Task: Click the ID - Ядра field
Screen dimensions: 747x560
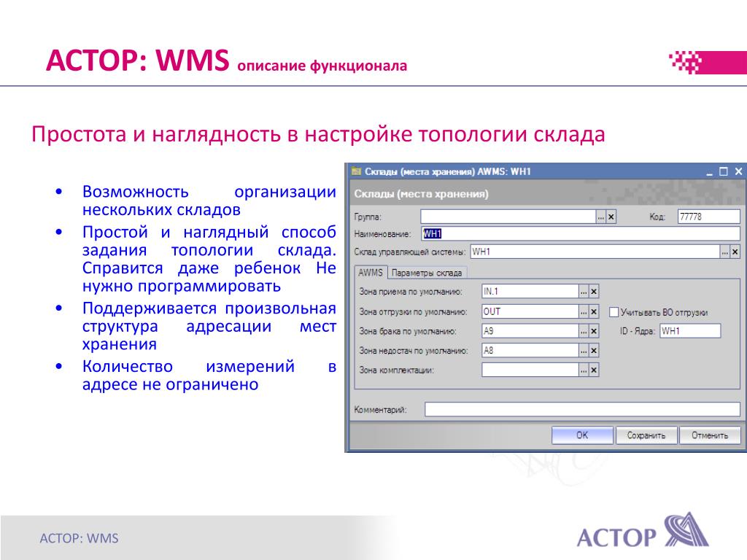Action: pos(690,331)
